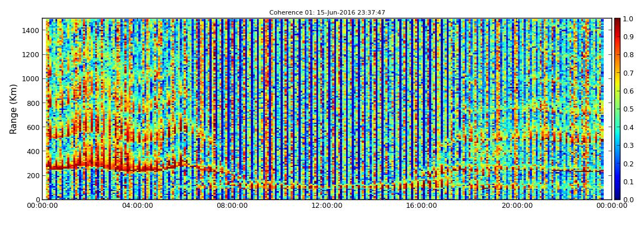Click the "Range (Km)" axis label
This screenshot has height=228, width=644.
tap(13, 109)
